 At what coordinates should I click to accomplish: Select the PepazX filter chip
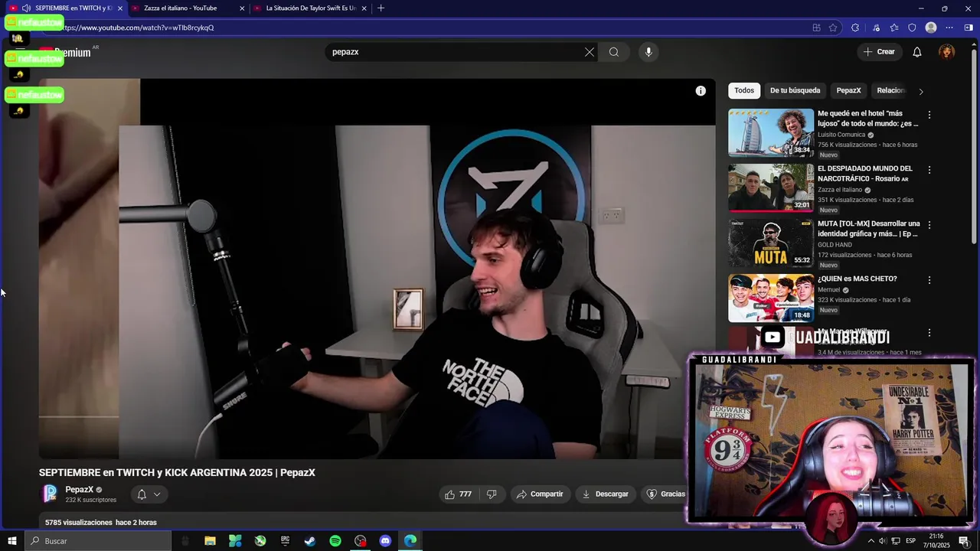pyautogui.click(x=848, y=90)
